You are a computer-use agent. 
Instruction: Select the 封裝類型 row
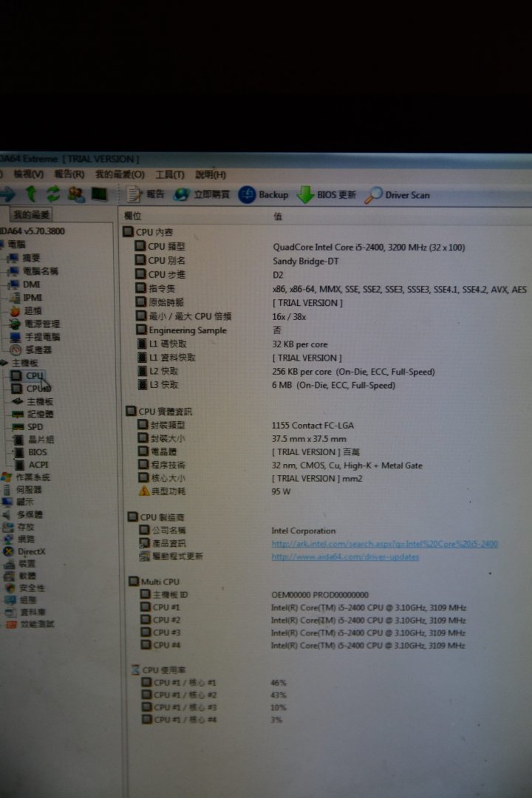pyautogui.click(x=246, y=425)
